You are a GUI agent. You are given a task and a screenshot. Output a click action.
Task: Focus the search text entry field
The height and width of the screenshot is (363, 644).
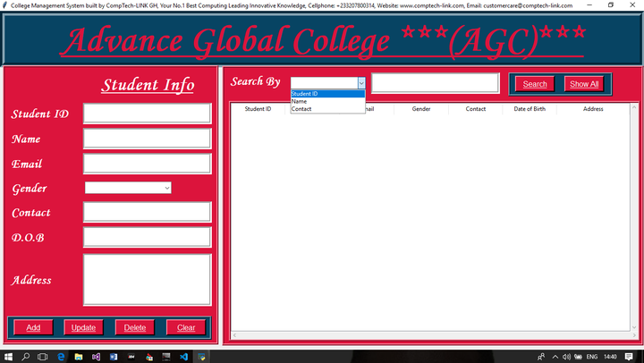point(436,83)
